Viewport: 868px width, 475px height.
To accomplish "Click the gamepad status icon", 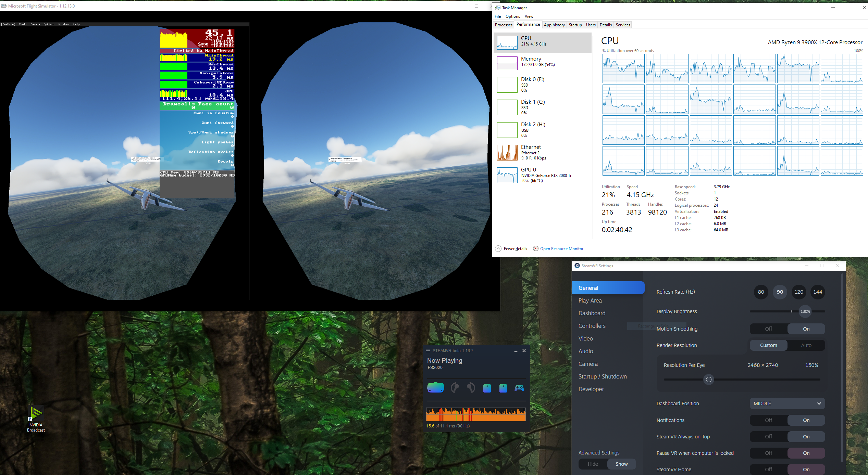I will (x=519, y=388).
